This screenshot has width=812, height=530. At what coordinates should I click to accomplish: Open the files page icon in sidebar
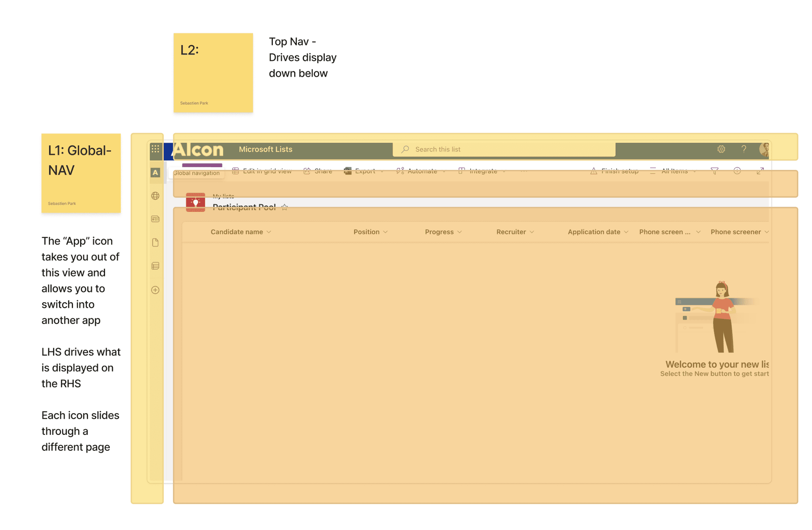click(155, 242)
